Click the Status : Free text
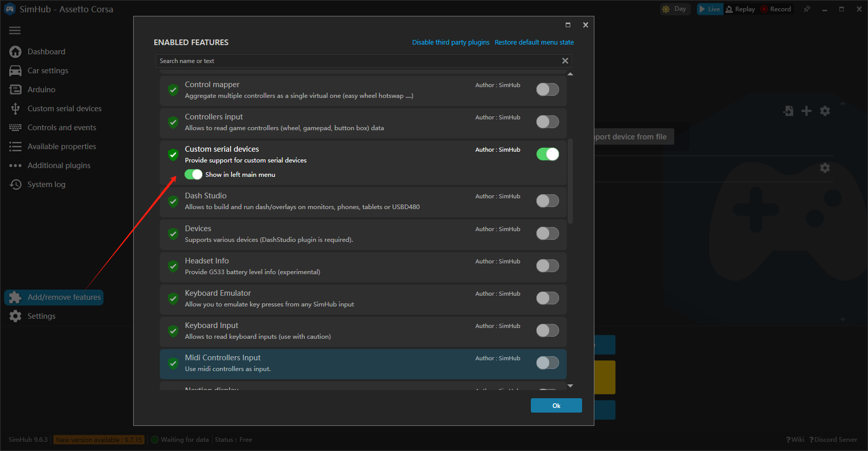Screen dimensions: 868x451 tap(234, 440)
